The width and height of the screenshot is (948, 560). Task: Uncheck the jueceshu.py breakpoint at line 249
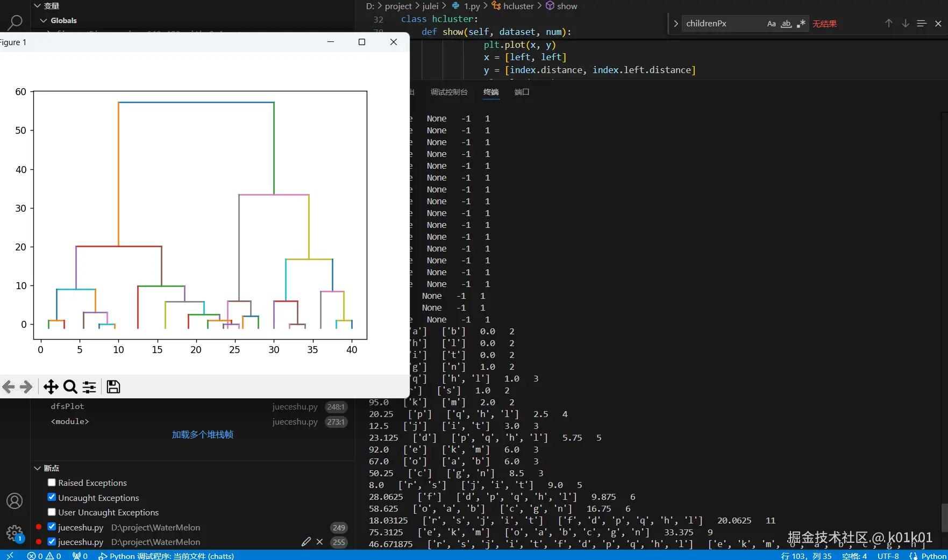[52, 527]
